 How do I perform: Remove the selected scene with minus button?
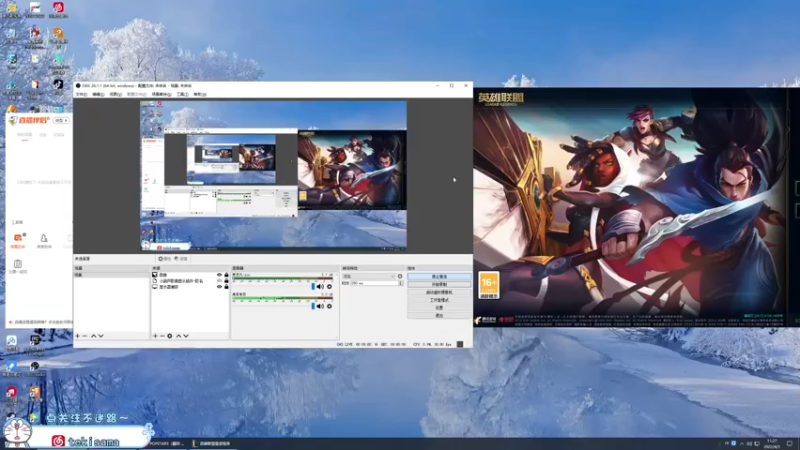[85, 336]
